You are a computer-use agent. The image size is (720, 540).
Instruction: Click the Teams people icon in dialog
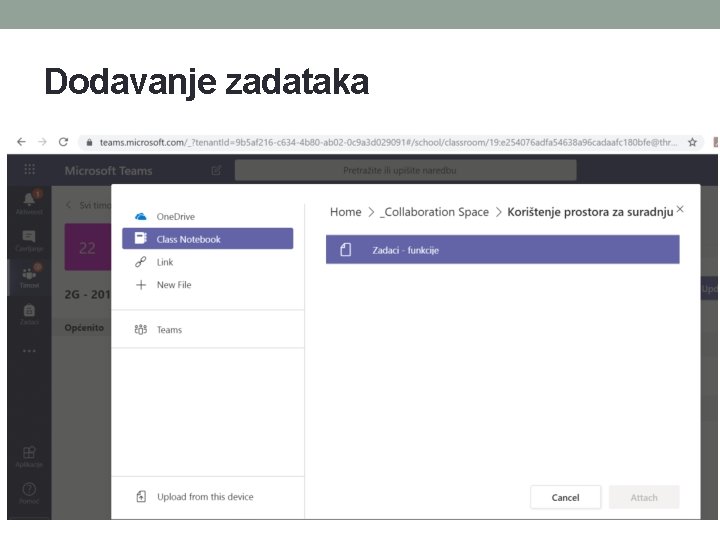(141, 330)
